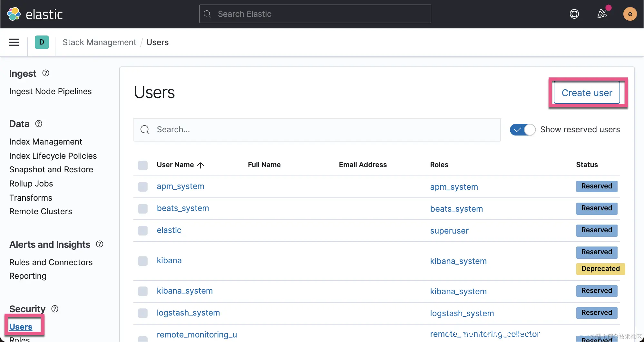This screenshot has width=644, height=342.
Task: Open apm_system role link in Roles column
Action: 454,187
